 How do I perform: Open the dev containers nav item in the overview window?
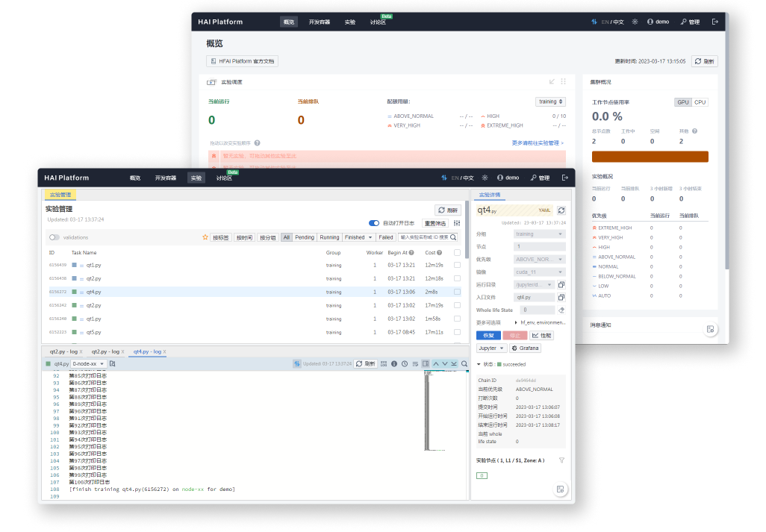pyautogui.click(x=320, y=22)
